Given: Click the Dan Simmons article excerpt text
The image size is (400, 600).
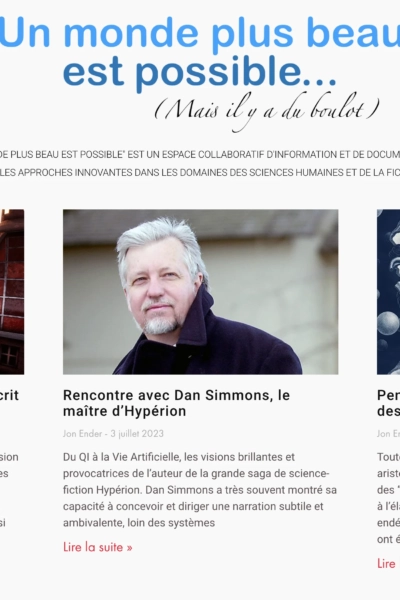Looking at the screenshot, I should pos(200,490).
